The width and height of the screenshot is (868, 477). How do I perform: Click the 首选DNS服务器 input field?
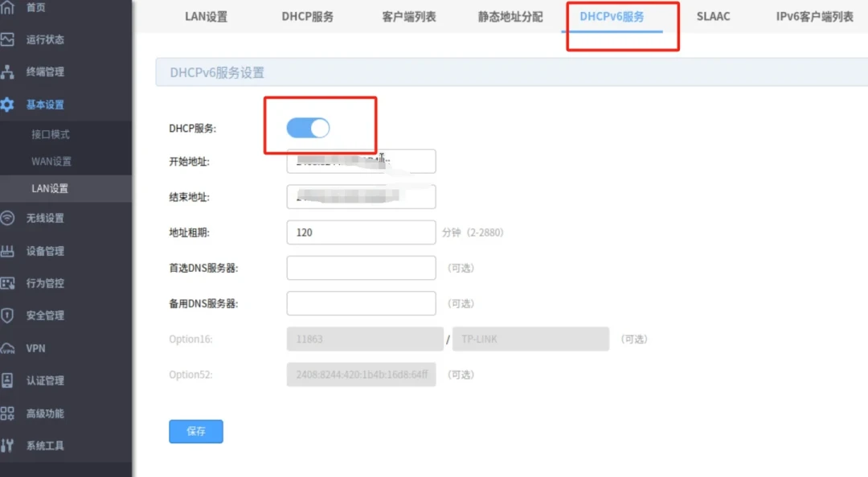pos(361,268)
